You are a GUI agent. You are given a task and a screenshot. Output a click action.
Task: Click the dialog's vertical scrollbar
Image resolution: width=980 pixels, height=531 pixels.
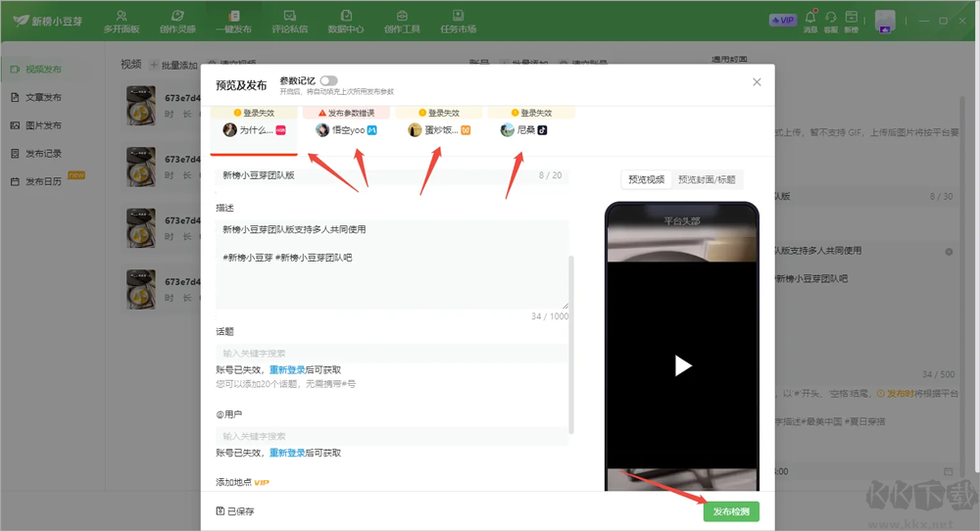tap(571, 344)
